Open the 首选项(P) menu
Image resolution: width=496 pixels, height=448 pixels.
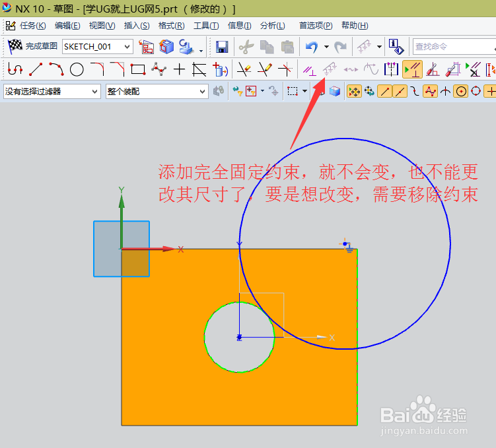pos(316,26)
